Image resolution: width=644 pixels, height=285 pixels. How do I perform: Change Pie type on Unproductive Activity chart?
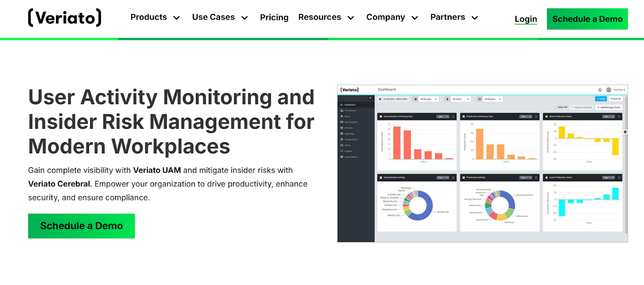443,178
